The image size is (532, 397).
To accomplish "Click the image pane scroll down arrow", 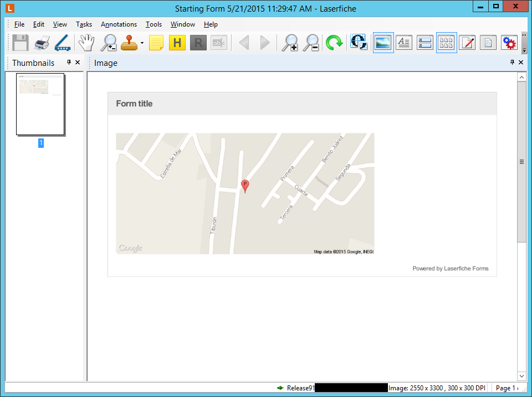I will pyautogui.click(x=521, y=375).
